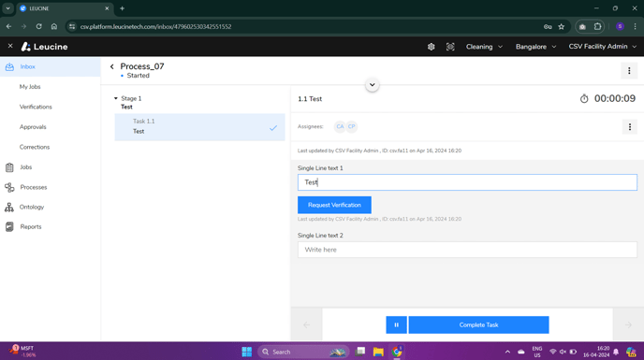Open the tab search dropdown in Chrome
The image size is (644, 360).
[7, 8]
